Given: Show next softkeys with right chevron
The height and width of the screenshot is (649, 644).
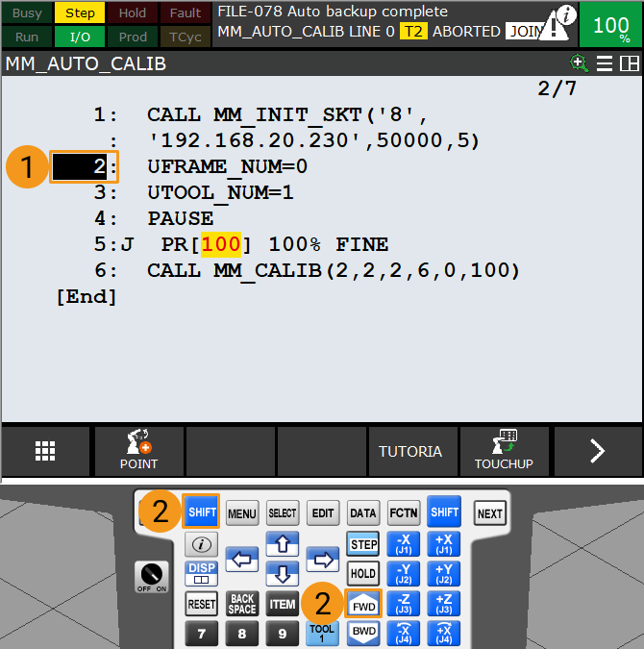Looking at the screenshot, I should coord(597,451).
